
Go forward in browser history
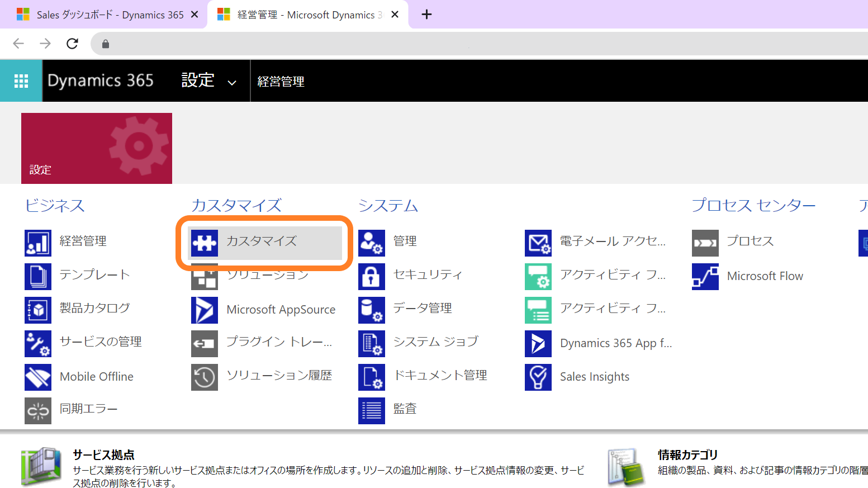pos(45,44)
